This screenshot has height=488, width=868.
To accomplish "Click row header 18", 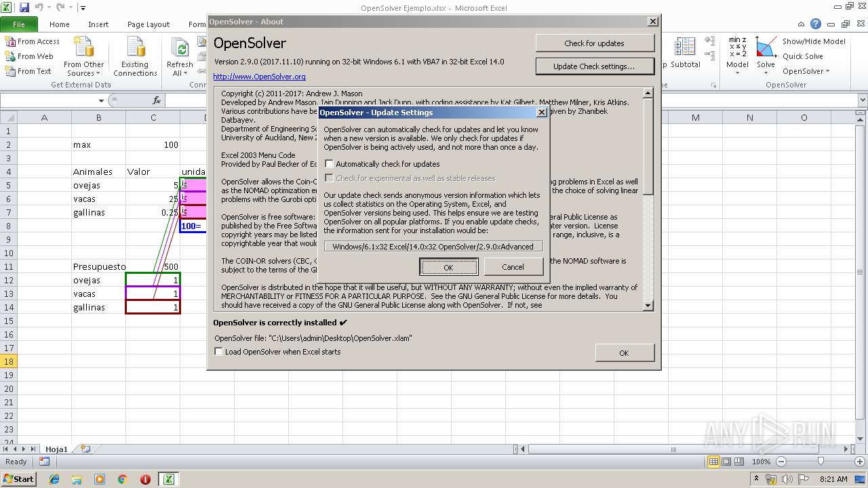I will tap(9, 361).
